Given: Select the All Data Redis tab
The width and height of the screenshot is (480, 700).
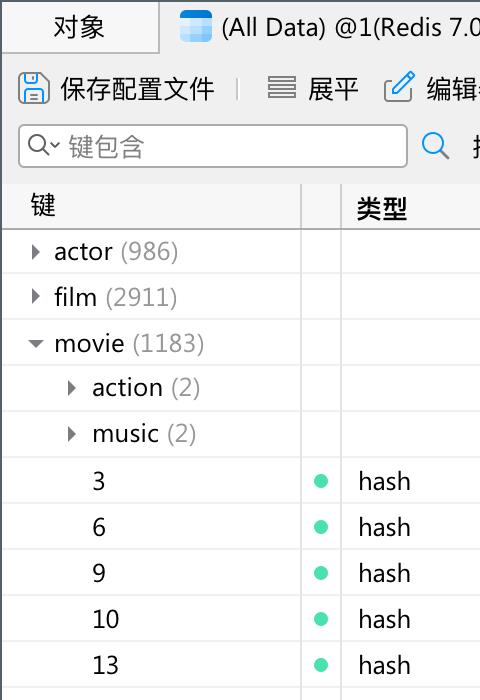Looking at the screenshot, I should coord(321,27).
